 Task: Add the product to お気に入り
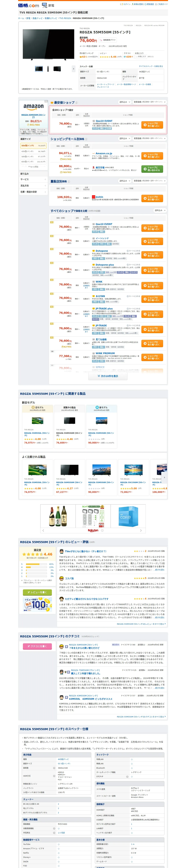click(141, 57)
